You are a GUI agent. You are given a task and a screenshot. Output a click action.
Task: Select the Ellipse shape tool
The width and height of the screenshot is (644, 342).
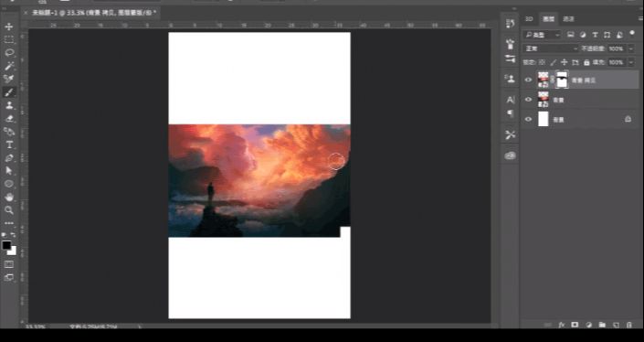point(8,184)
